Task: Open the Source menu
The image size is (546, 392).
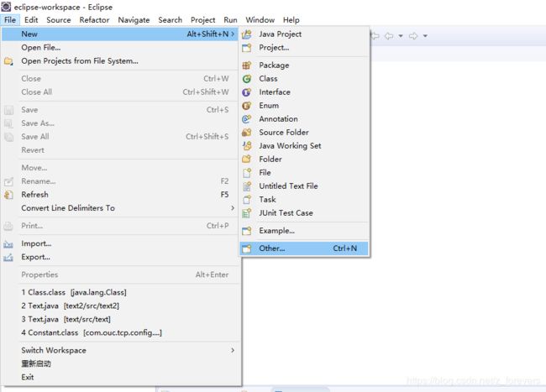Action: pos(59,20)
